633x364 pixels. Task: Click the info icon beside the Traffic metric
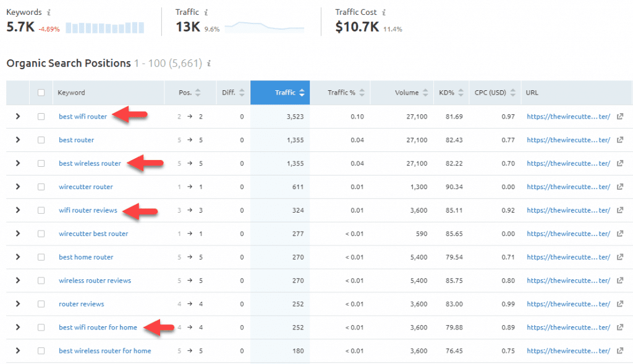[x=205, y=11]
